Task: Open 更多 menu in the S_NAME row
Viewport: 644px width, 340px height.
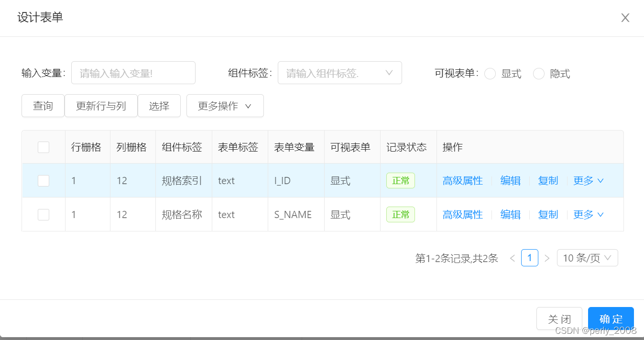Action: click(589, 214)
